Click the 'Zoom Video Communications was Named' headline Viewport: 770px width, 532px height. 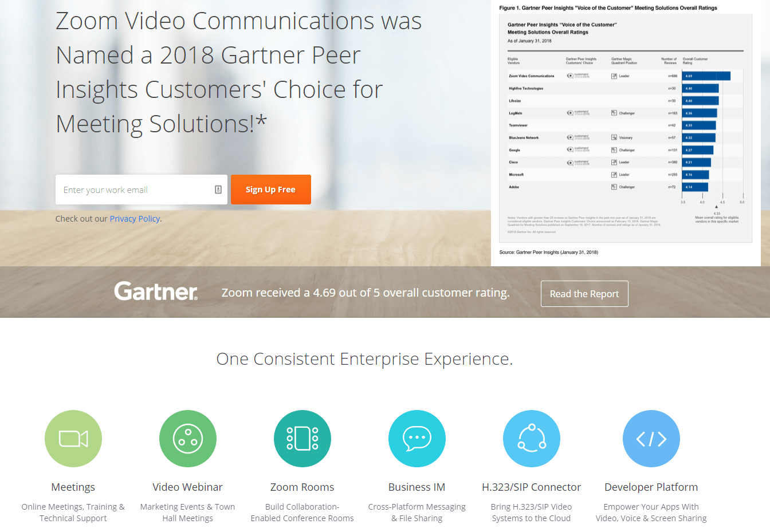pos(239,72)
